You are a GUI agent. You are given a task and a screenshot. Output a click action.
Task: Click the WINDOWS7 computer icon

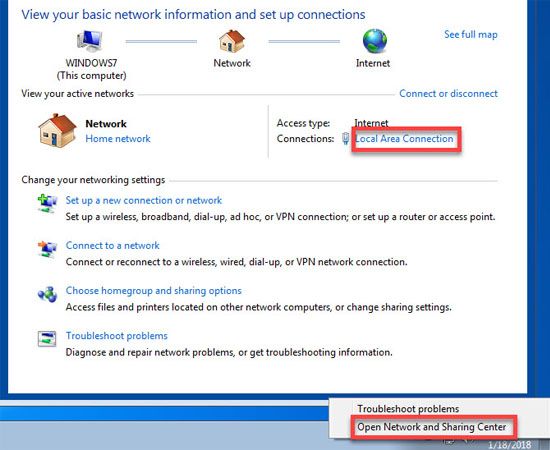coord(89,42)
